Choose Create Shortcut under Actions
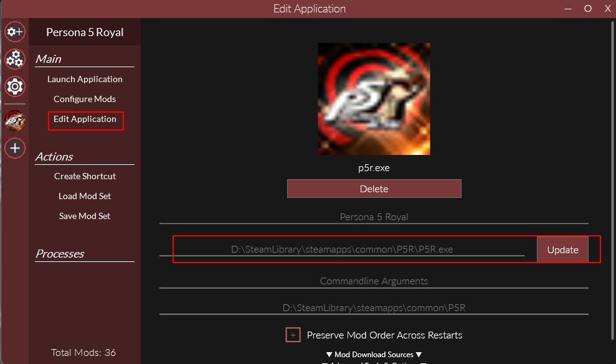 tap(85, 176)
